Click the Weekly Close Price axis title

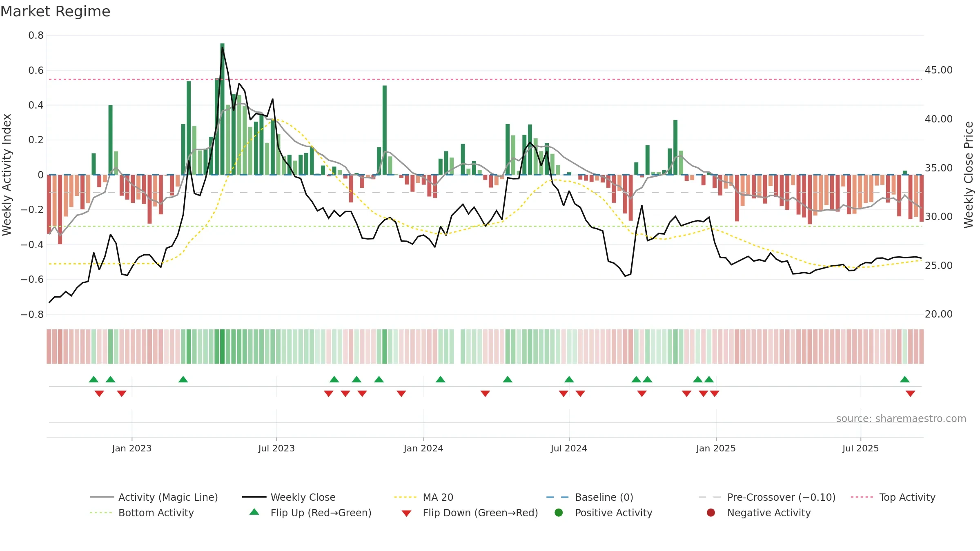[x=969, y=175]
